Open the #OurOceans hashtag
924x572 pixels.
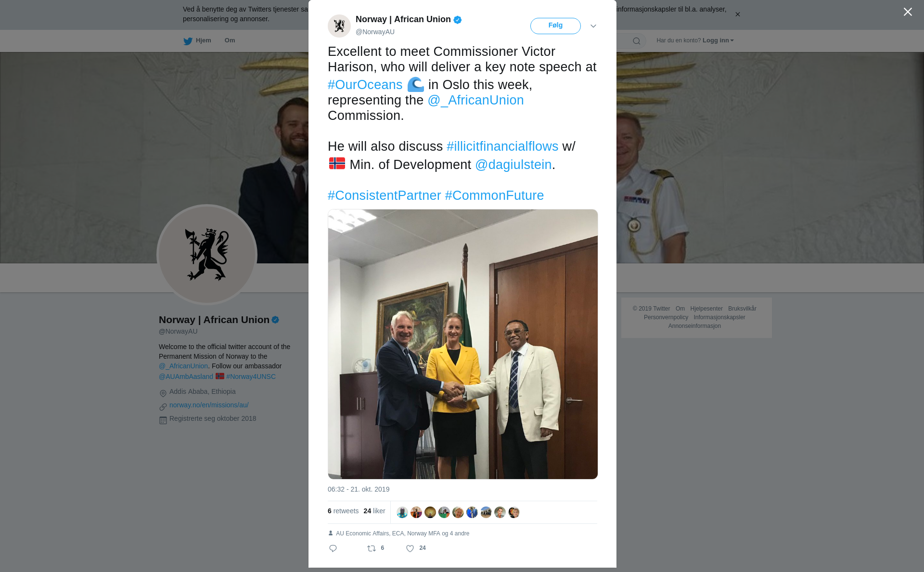pyautogui.click(x=365, y=85)
